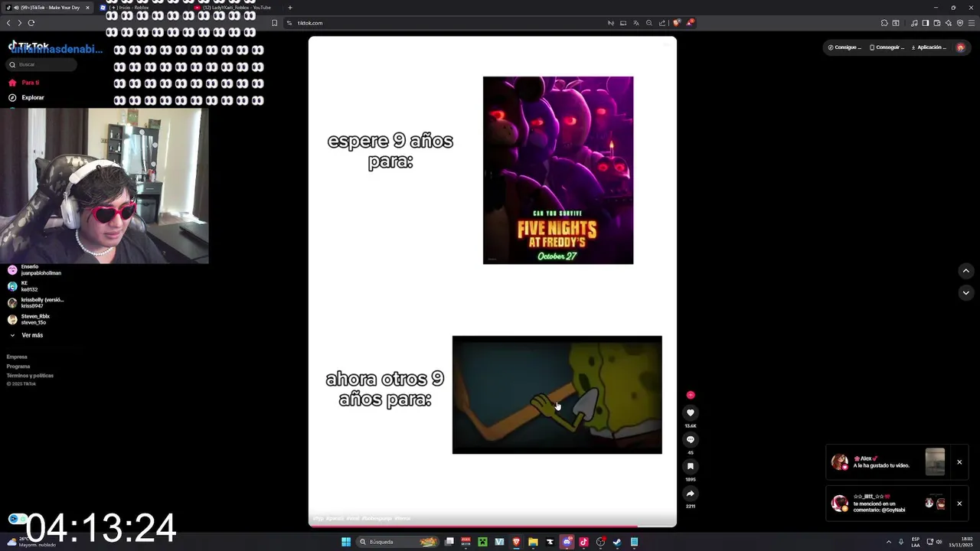
Task: Open Leo AI sparkle icon
Action: [x=949, y=23]
